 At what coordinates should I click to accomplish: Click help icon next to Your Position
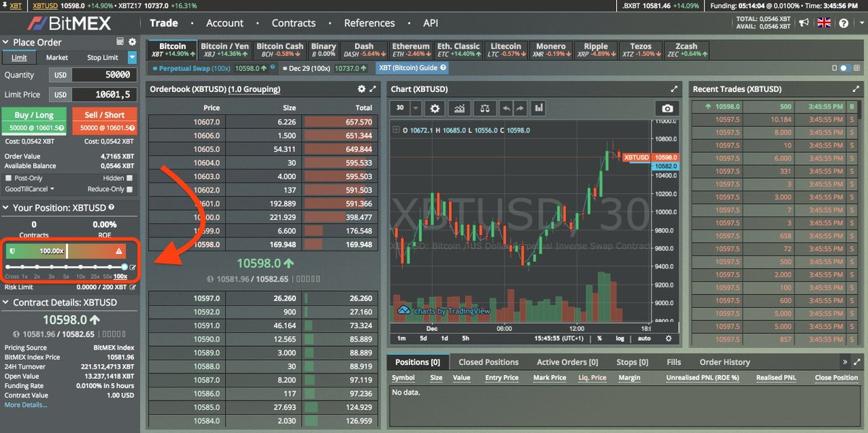111,208
